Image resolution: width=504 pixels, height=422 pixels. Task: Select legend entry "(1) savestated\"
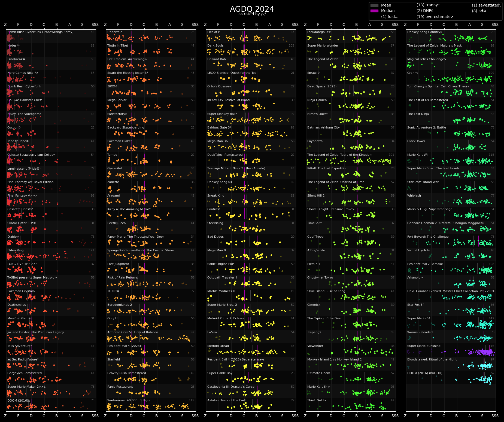(x=486, y=5)
